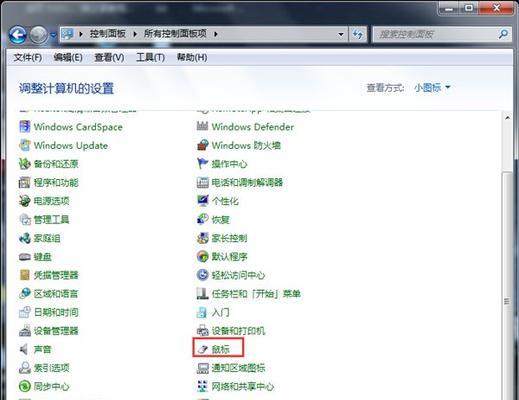The width and height of the screenshot is (519, 400).
Task: Expand the arrow after 控制面板 breadcrumb
Action: 135,34
